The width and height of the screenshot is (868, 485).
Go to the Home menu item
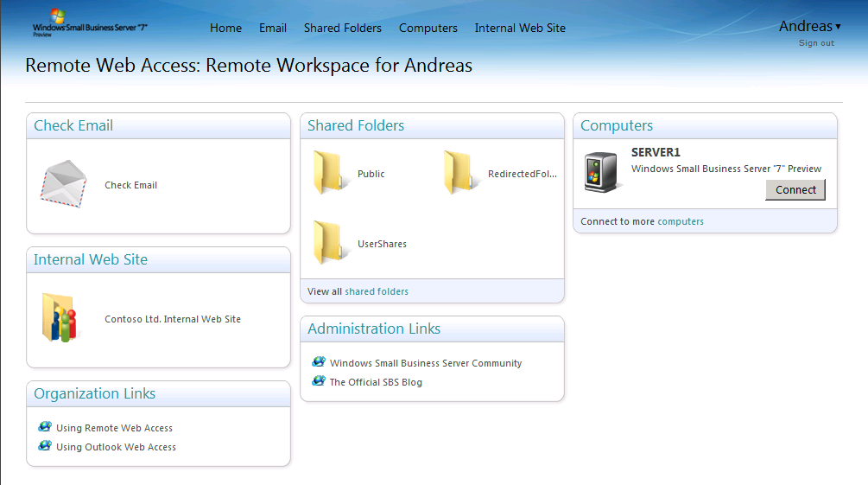click(x=225, y=28)
